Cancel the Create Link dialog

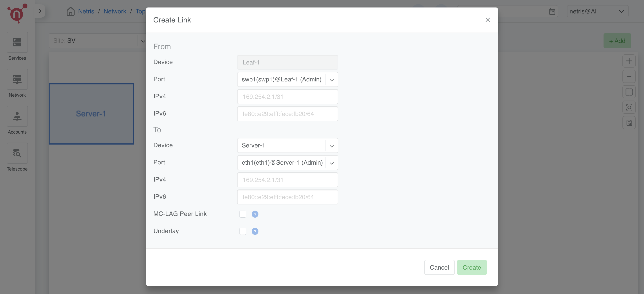[x=439, y=267]
